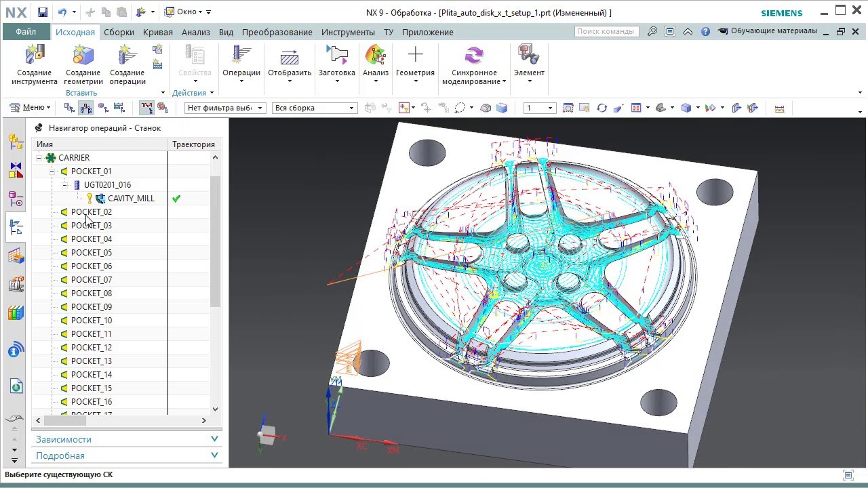Toggle the navigator pin icon beside the title
Image resolution: width=868 pixels, height=488 pixels.
tap(39, 127)
